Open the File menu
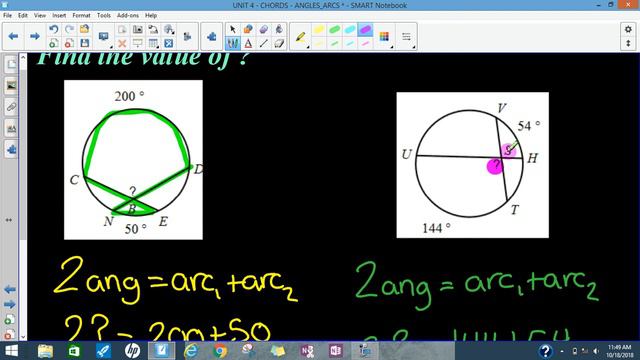This screenshot has height=360, width=640. pyautogui.click(x=7, y=15)
